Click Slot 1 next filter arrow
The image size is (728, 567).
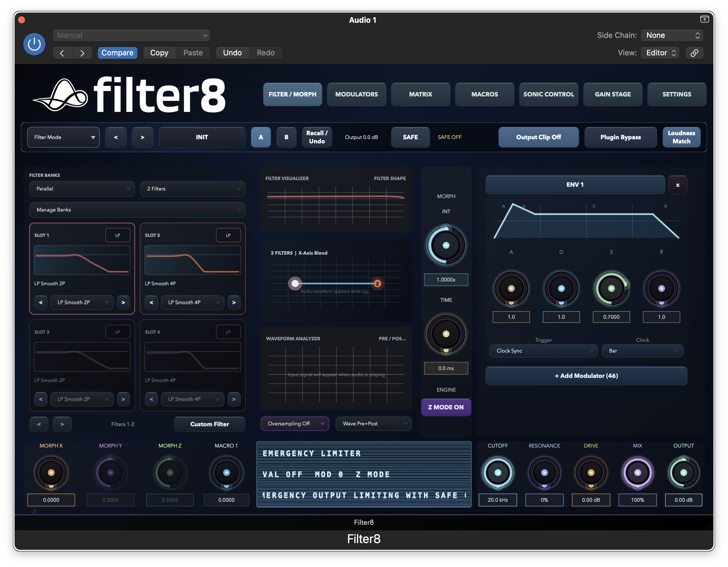click(123, 302)
